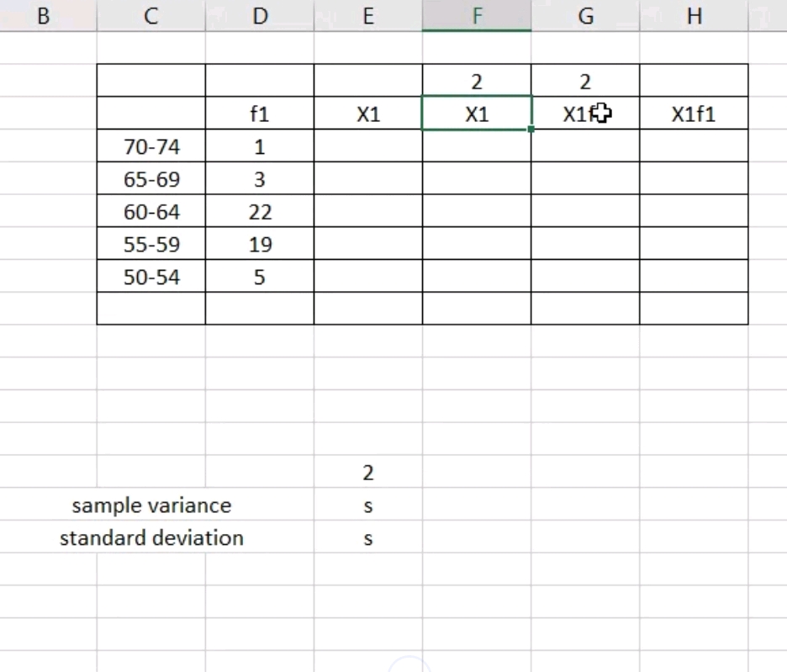Click the cell labeled f1
The height and width of the screenshot is (672, 787).
[260, 114]
